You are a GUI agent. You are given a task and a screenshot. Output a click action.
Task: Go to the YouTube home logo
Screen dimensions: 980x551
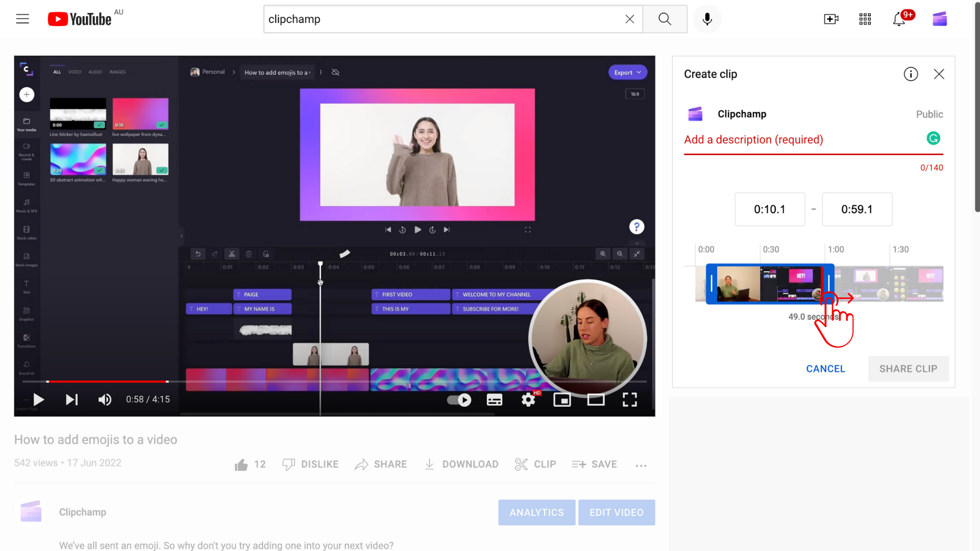click(x=80, y=19)
